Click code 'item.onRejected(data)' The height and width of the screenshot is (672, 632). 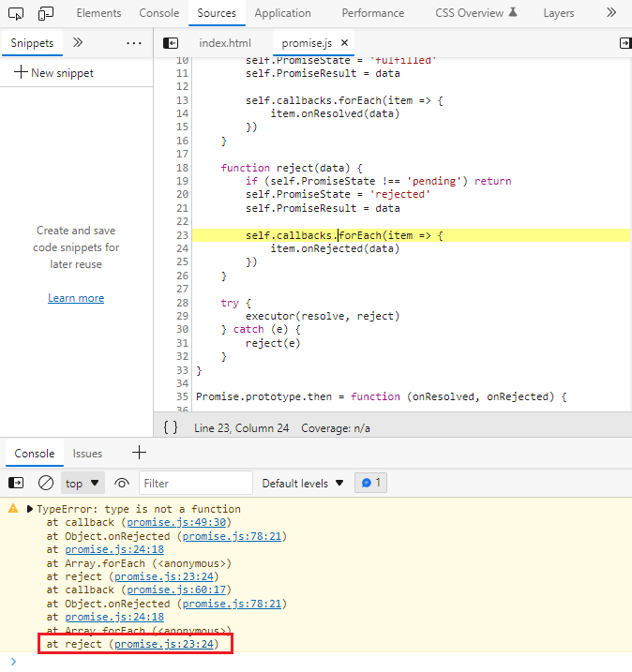click(x=335, y=248)
